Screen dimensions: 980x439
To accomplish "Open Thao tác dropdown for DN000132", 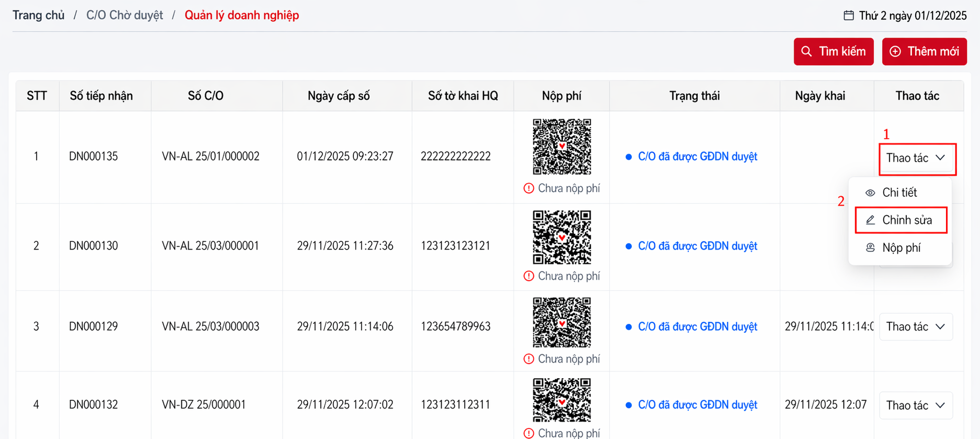I will 916,406.
